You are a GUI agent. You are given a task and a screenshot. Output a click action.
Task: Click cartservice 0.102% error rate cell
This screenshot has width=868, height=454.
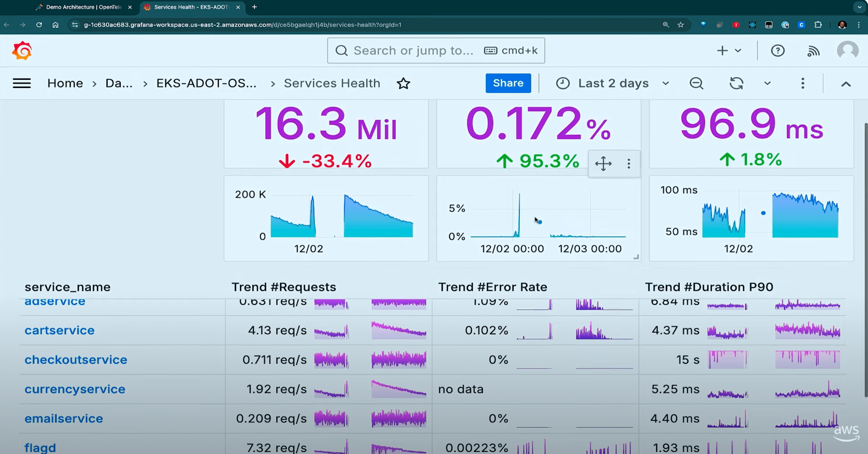pos(535,330)
